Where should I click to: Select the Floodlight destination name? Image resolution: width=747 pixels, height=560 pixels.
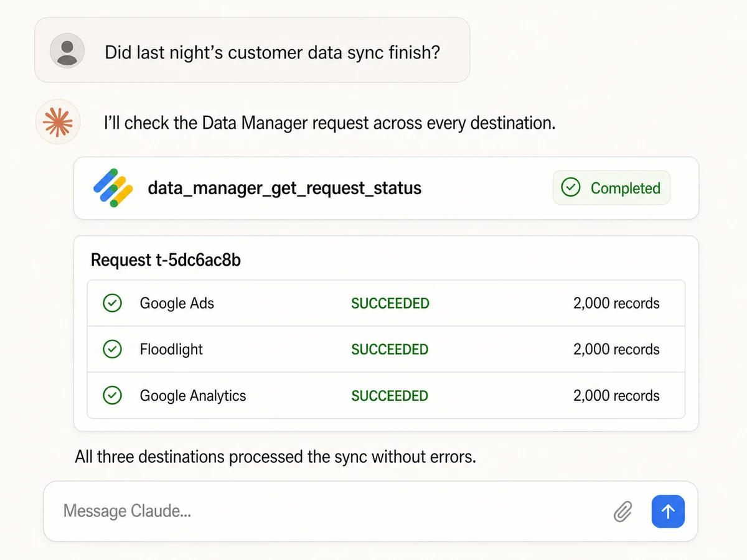(171, 350)
